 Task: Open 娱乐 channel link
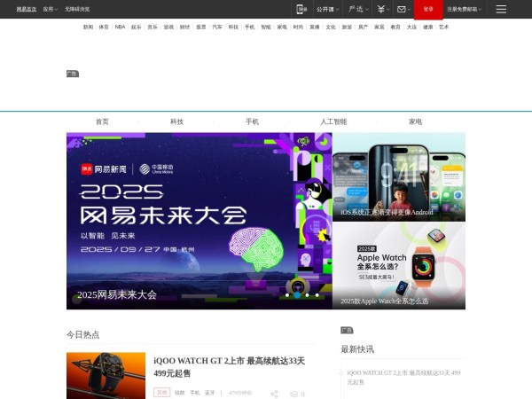coord(136,27)
